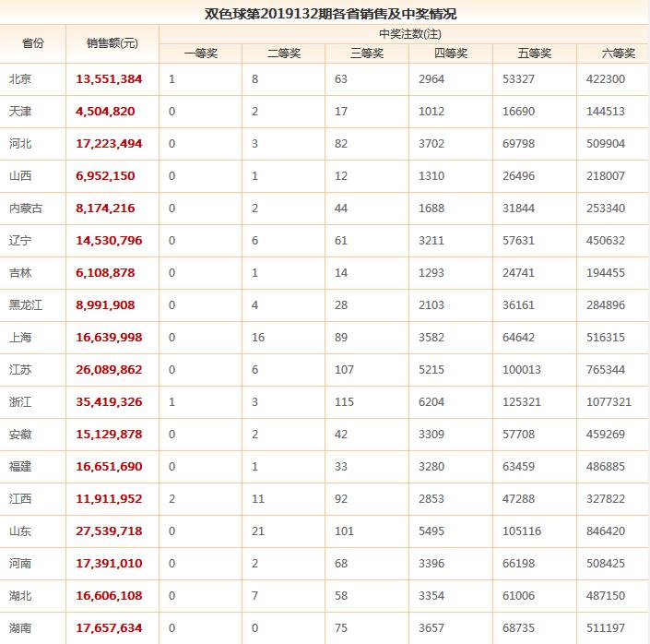Select the 四等奖 column header

pos(451,54)
